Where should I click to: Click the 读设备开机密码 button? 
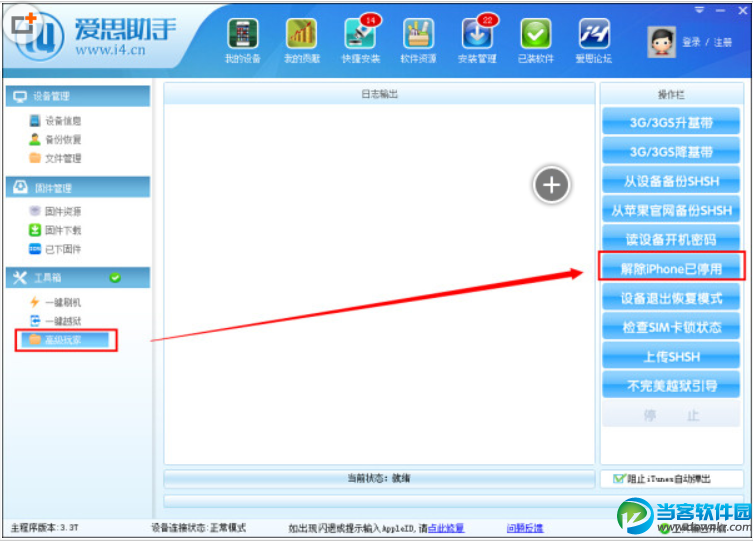click(x=671, y=240)
